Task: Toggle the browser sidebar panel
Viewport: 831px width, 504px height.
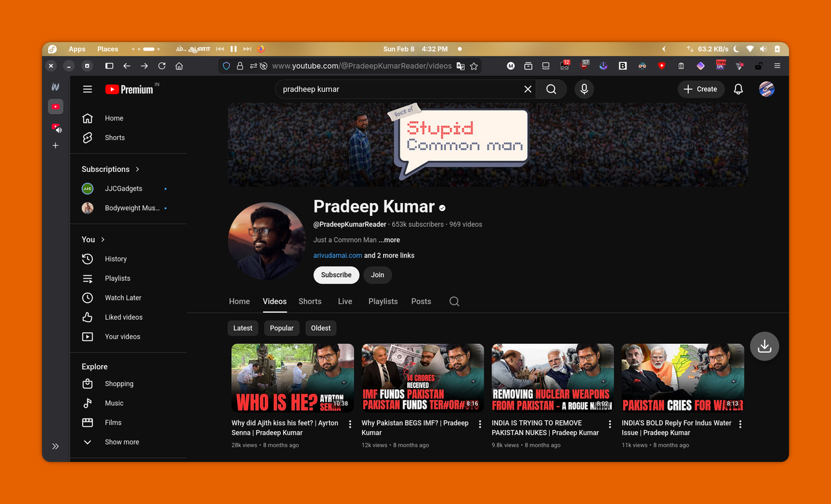Action: tap(109, 66)
